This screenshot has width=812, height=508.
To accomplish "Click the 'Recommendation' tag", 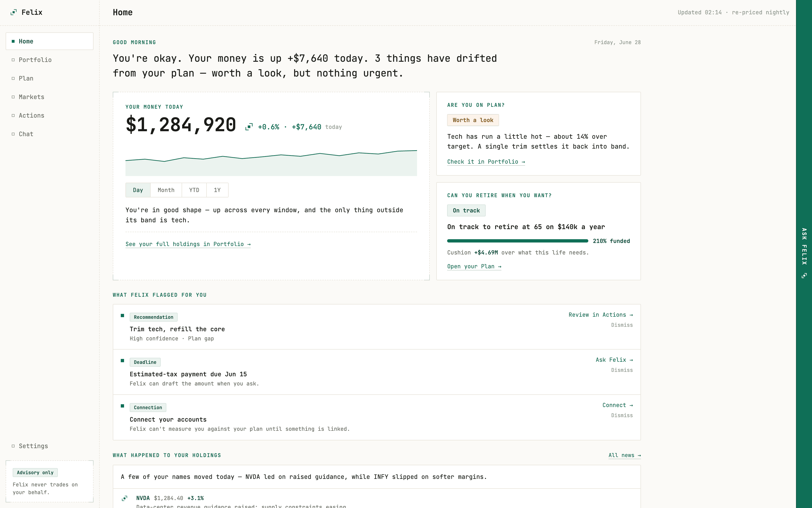I will pyautogui.click(x=153, y=317).
